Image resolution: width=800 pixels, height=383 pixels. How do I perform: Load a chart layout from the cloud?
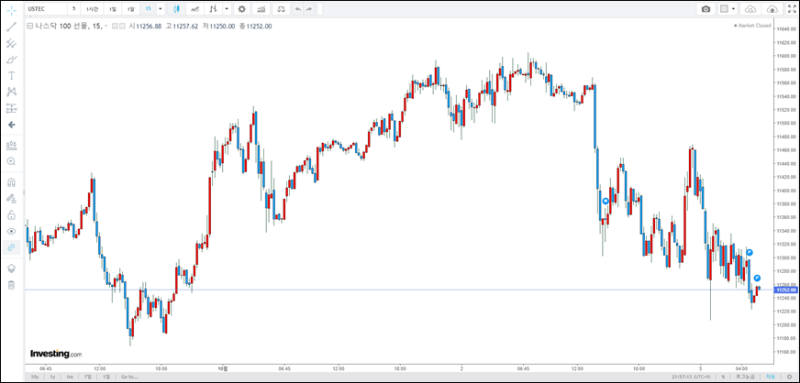pos(751,9)
